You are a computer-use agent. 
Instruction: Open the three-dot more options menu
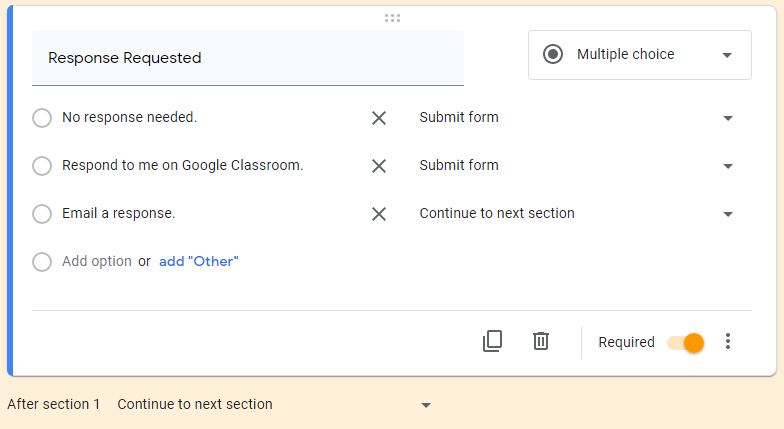728,342
